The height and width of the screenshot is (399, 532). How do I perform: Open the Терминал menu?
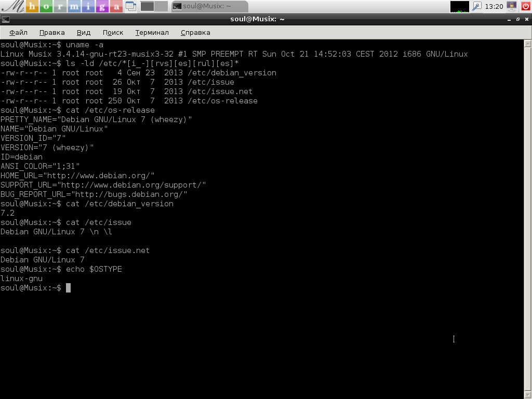coord(152,33)
